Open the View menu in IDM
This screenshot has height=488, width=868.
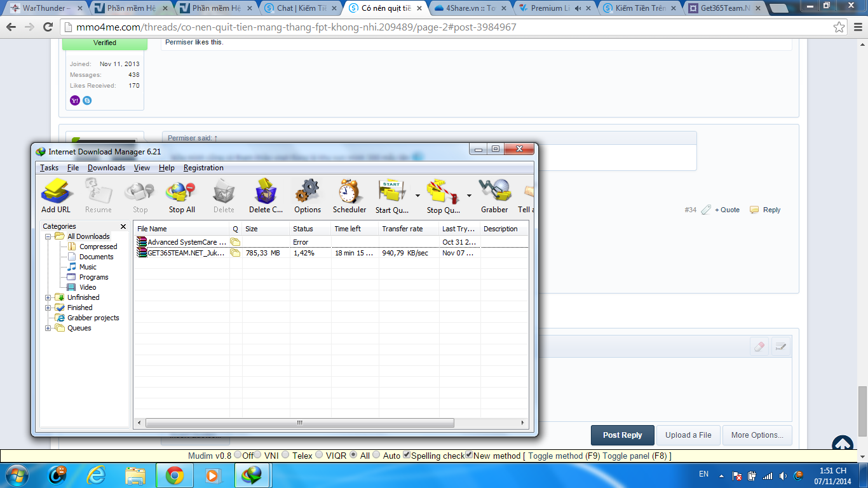142,168
